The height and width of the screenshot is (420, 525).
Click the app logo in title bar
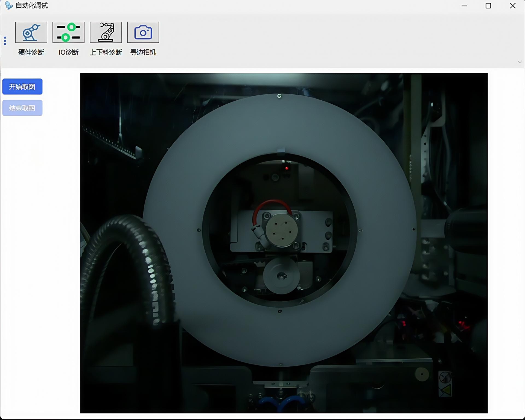click(8, 5)
